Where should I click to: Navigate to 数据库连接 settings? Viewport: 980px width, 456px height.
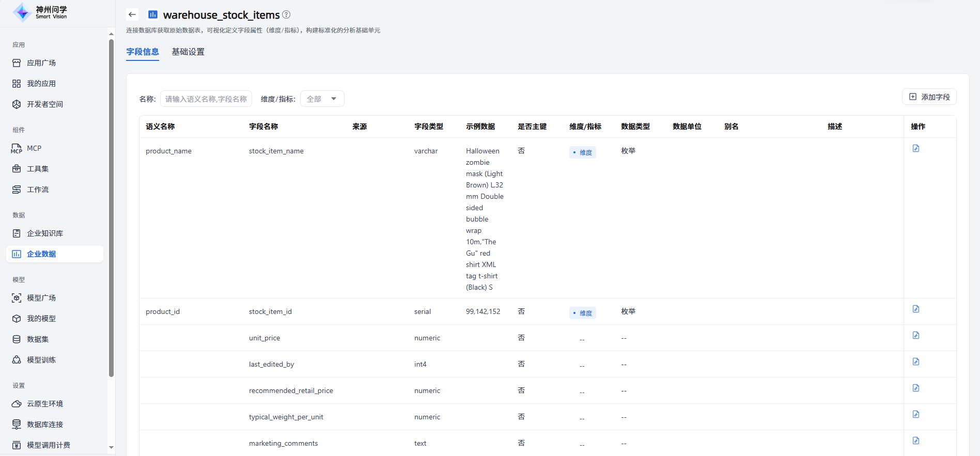point(45,424)
